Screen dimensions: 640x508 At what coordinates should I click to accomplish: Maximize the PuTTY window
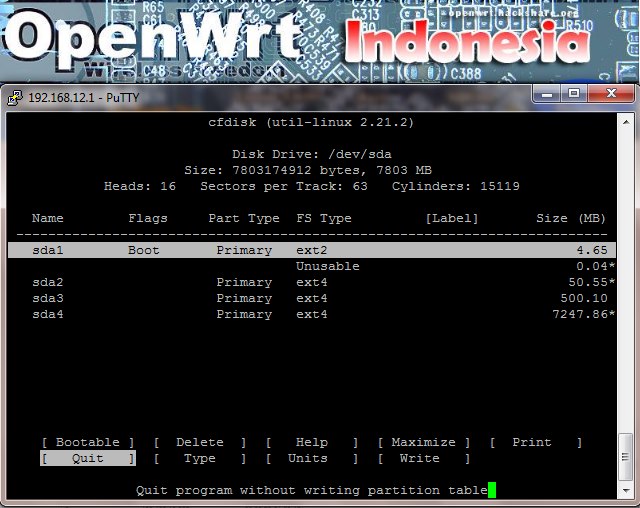click(x=573, y=94)
